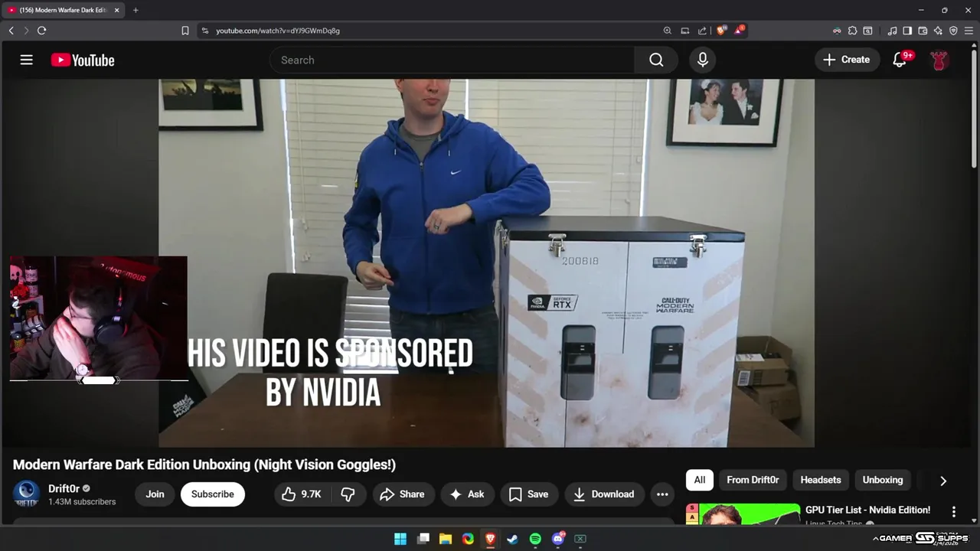Viewport: 980px width, 551px height.
Task: Toggle the browser sidebar panel icon
Action: tap(907, 31)
